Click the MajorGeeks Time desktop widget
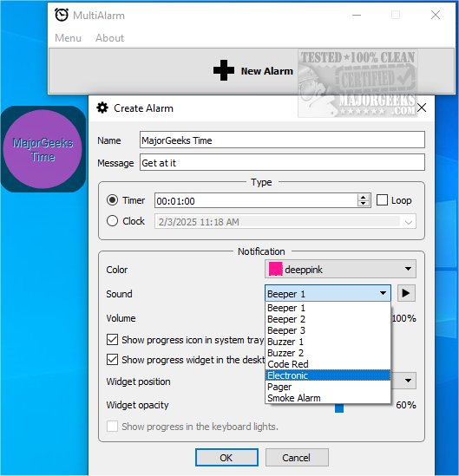 [43, 149]
